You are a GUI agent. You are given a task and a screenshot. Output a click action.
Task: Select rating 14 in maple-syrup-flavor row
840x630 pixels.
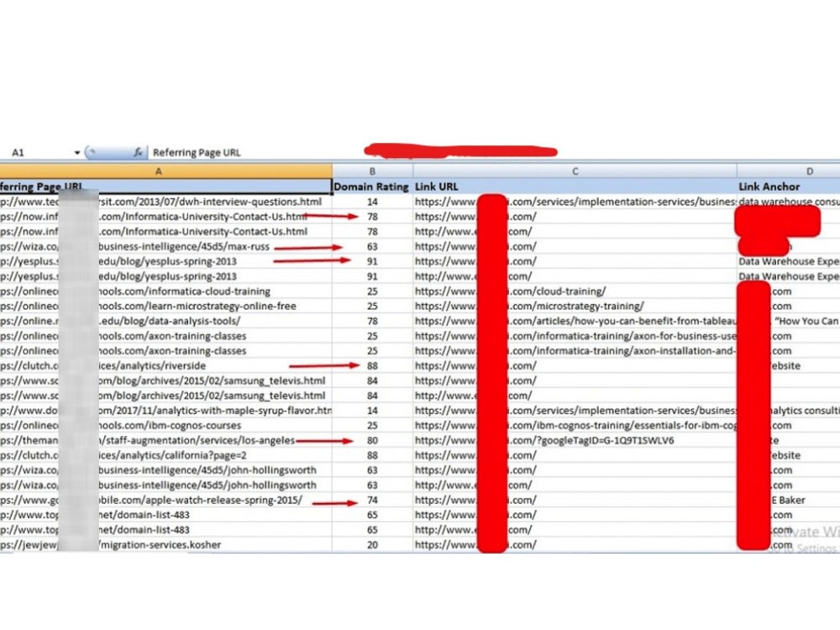372,411
